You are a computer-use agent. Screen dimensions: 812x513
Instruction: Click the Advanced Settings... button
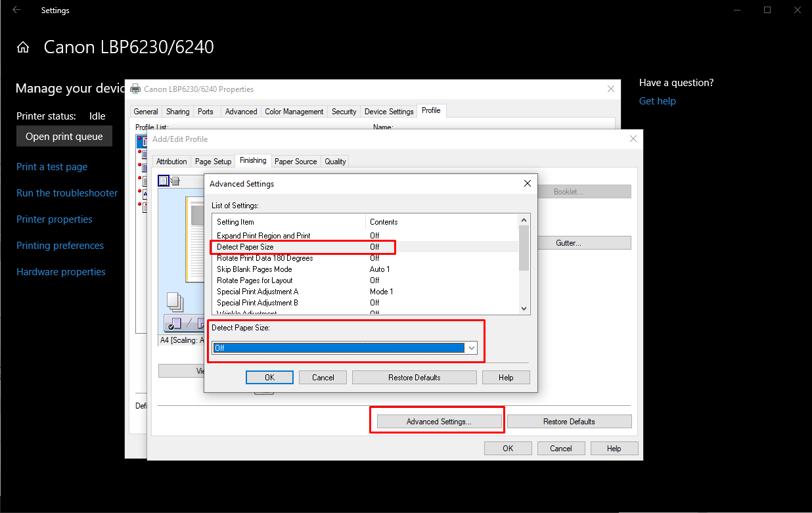click(x=439, y=422)
